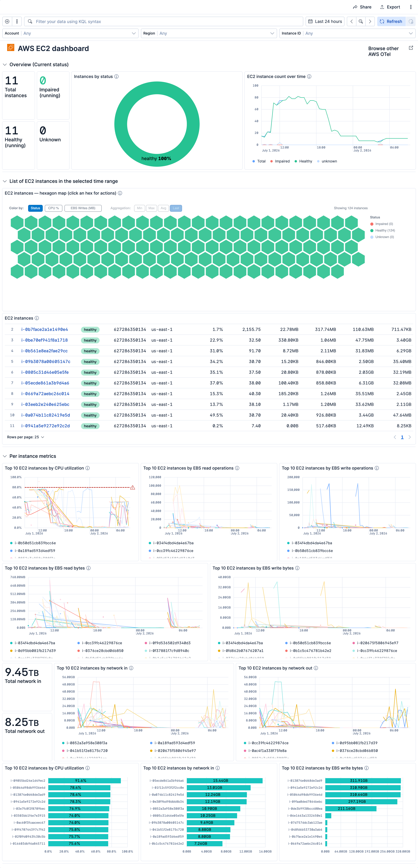Click the CPU threshold warning triangle icon
This screenshot has height=868, width=418.
[132, 487]
